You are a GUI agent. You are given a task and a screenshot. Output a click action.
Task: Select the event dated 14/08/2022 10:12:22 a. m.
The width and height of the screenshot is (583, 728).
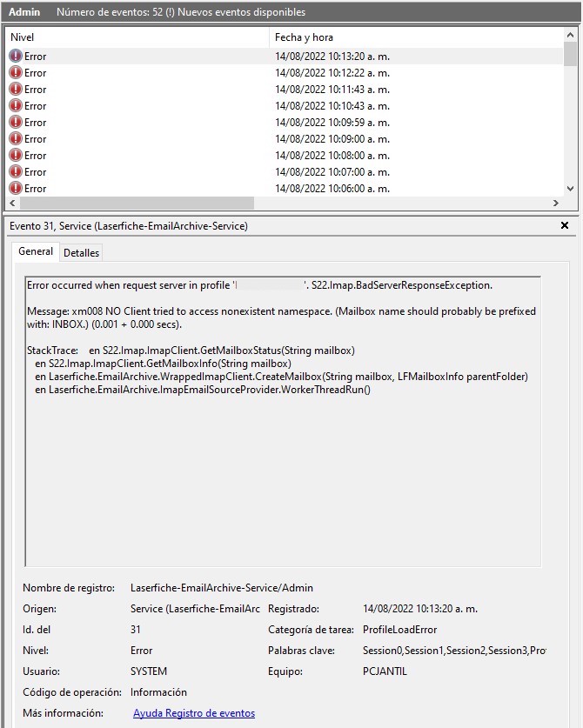pos(285,73)
